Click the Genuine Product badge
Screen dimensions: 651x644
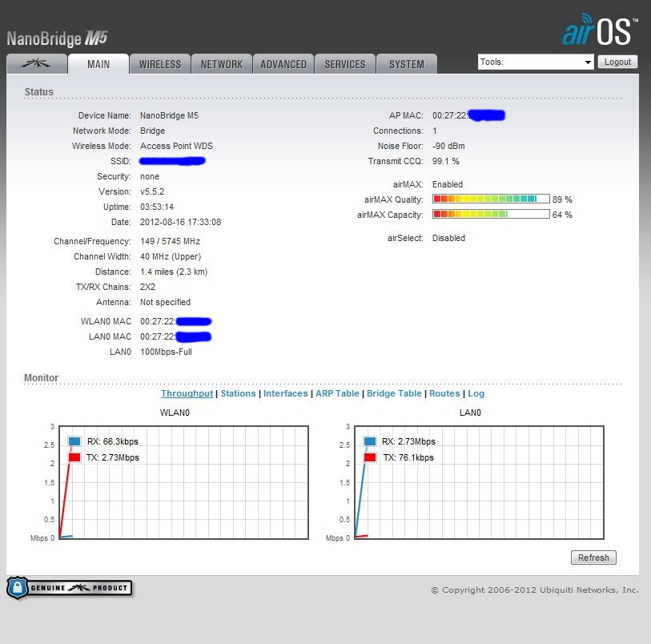coord(70,588)
